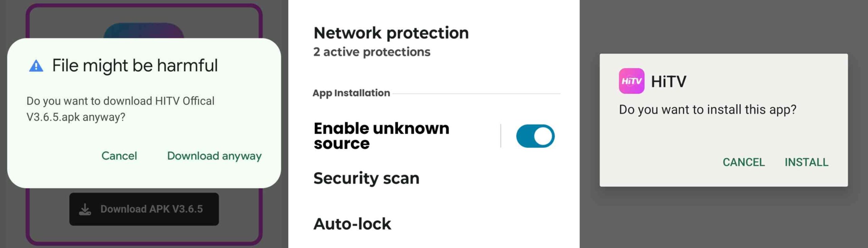
Task: Click the partially hidden app logo behind dialog
Action: point(143,31)
